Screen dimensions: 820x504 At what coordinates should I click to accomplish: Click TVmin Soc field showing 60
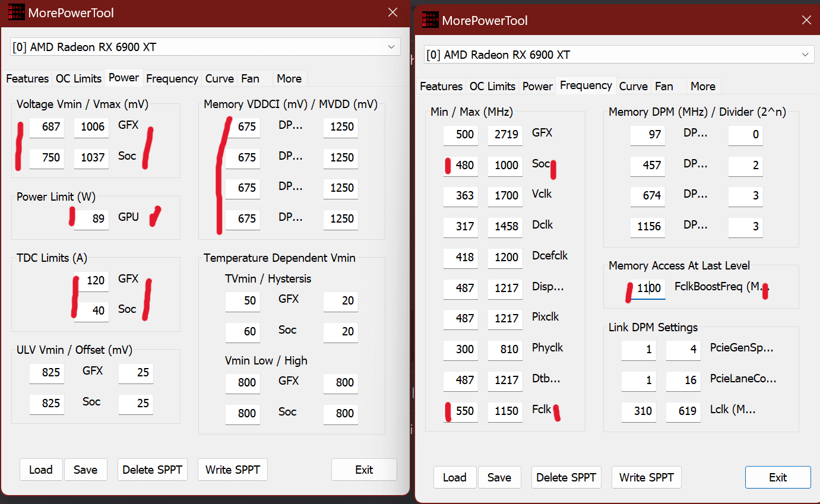(x=242, y=331)
